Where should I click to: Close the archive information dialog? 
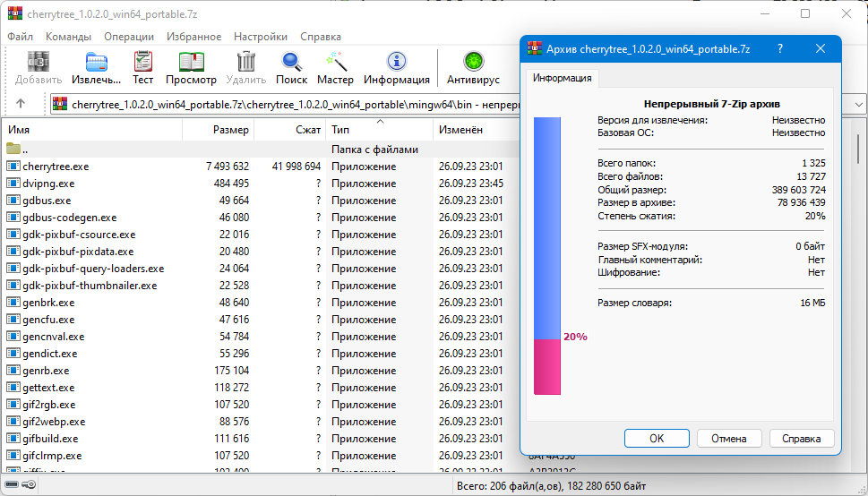click(821, 48)
